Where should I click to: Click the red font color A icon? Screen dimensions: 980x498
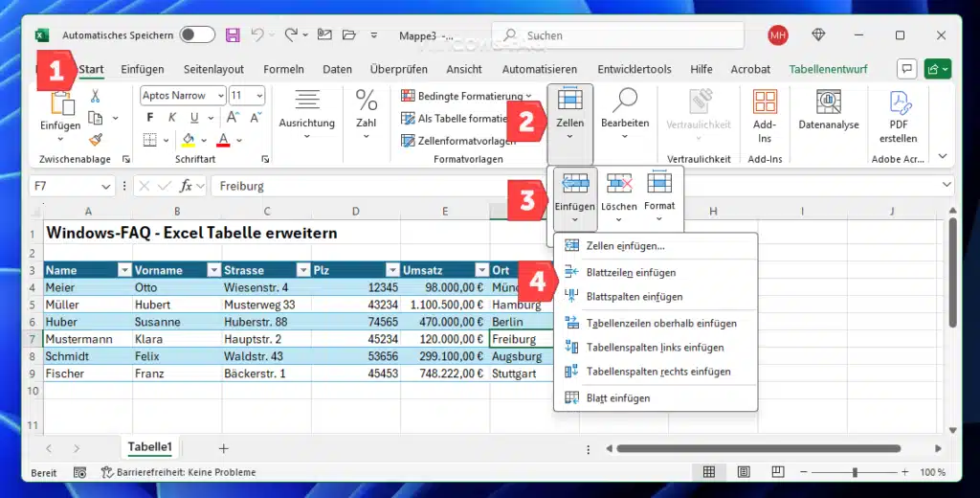coord(223,140)
